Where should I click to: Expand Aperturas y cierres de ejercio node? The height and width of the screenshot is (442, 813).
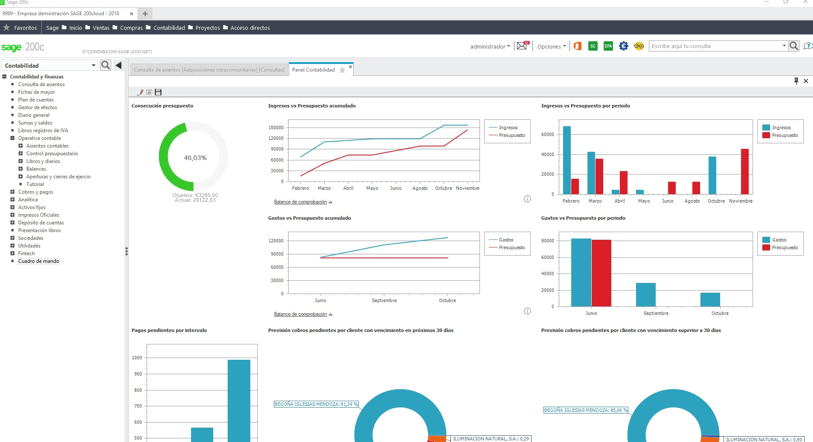pyautogui.click(x=21, y=176)
